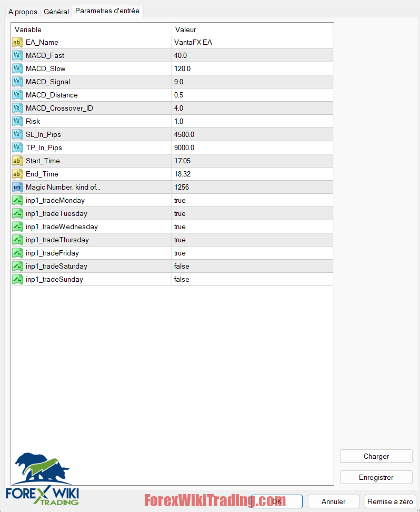Open the inp1_tradeSaturday false value
Image resolution: width=420 pixels, height=512 pixels.
253,266
